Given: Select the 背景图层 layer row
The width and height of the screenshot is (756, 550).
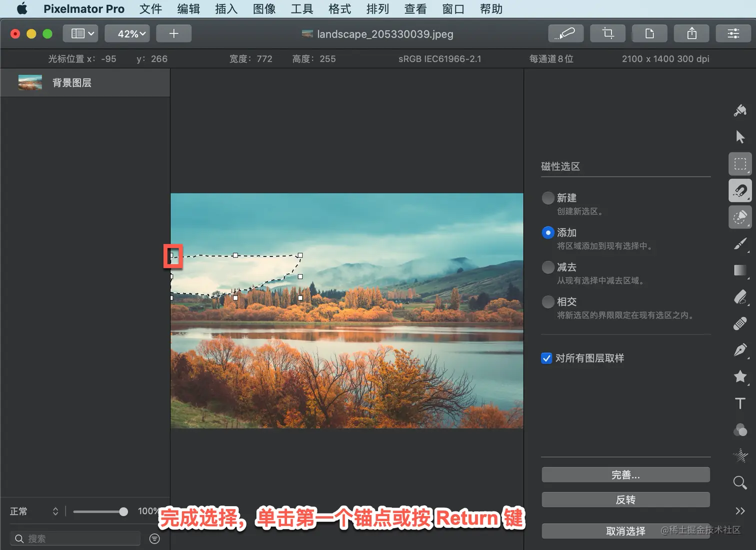Looking at the screenshot, I should coord(85,82).
